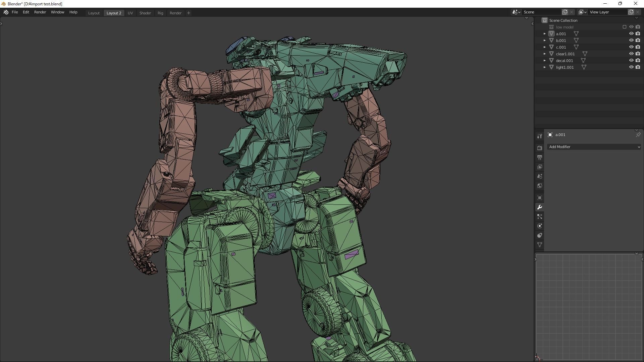Expand the clear1.001 tree row

point(545,54)
